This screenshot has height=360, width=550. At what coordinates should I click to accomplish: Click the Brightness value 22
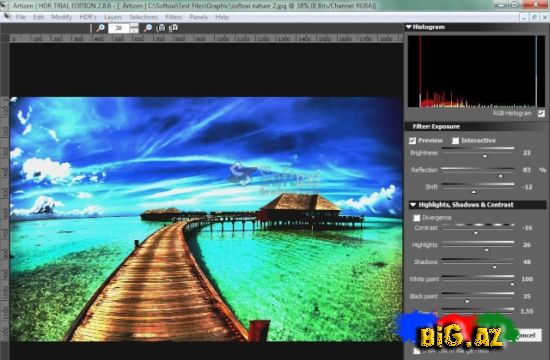[x=526, y=153]
